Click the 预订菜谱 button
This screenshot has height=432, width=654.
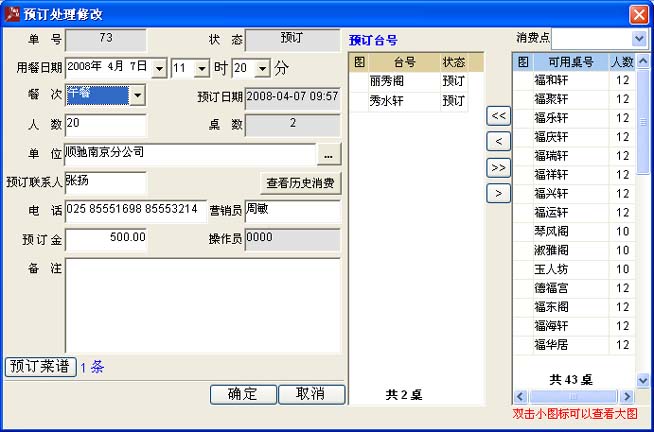pyautogui.click(x=40, y=366)
